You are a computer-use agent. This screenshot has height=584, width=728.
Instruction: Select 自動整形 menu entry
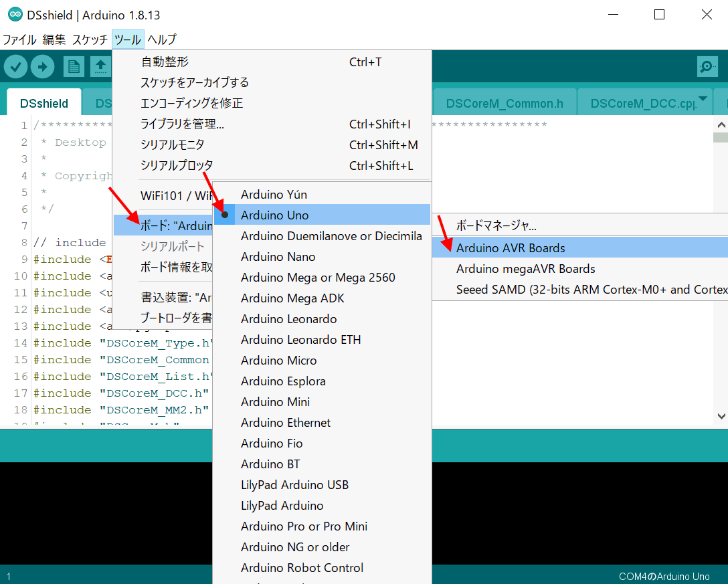pyautogui.click(x=272, y=62)
